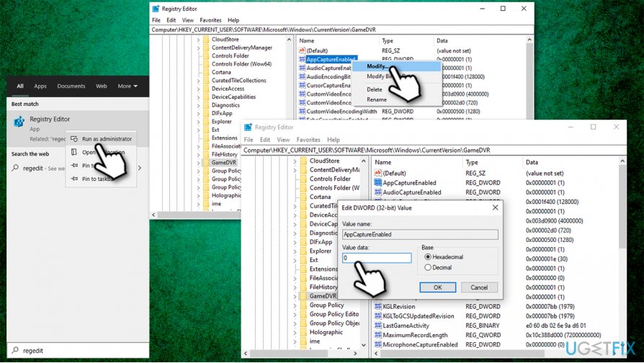Open File menu in back Registry Editor
644x363 pixels.
[156, 20]
